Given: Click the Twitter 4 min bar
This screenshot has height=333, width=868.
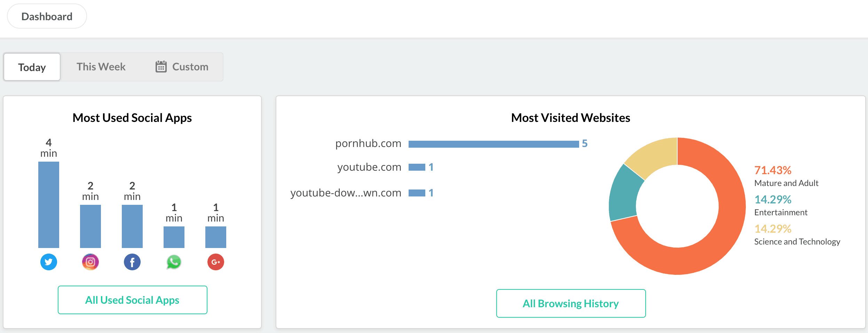Looking at the screenshot, I should 49,205.
